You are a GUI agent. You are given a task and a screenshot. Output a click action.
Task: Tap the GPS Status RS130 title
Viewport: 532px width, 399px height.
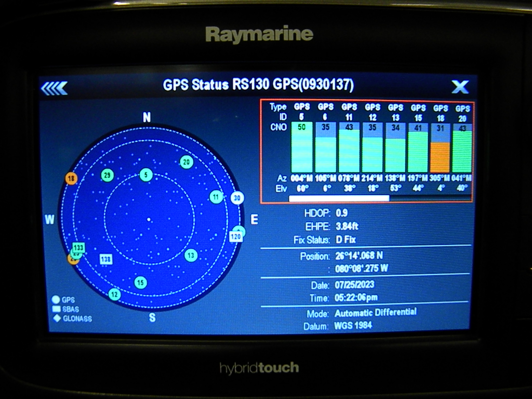pos(258,85)
